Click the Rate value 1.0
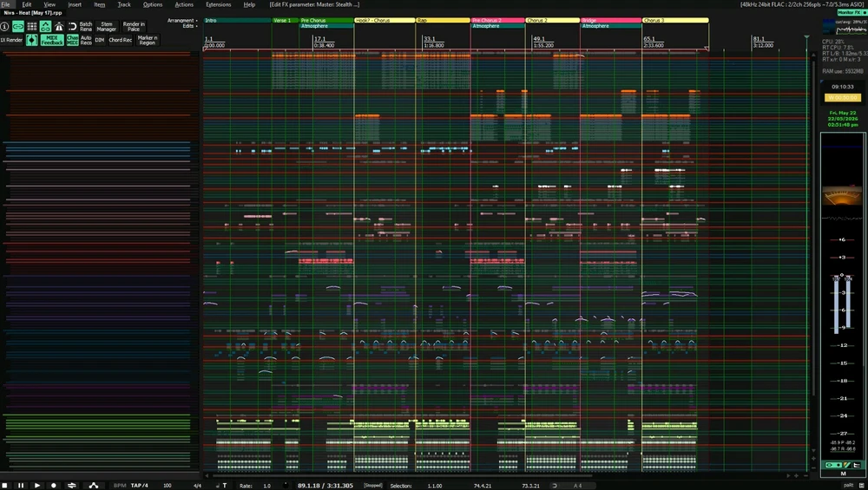This screenshot has width=868, height=490. click(x=266, y=486)
